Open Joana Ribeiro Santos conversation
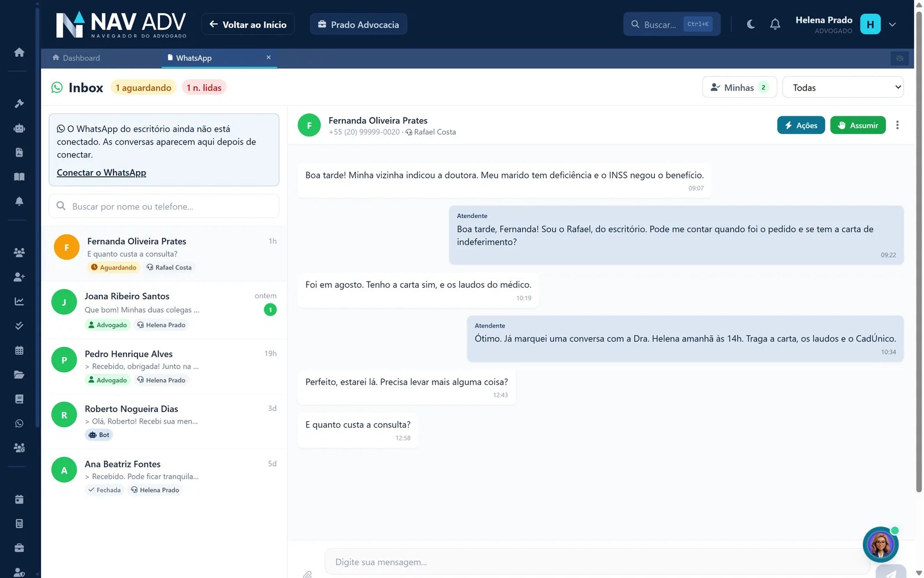The width and height of the screenshot is (924, 578). (x=164, y=310)
